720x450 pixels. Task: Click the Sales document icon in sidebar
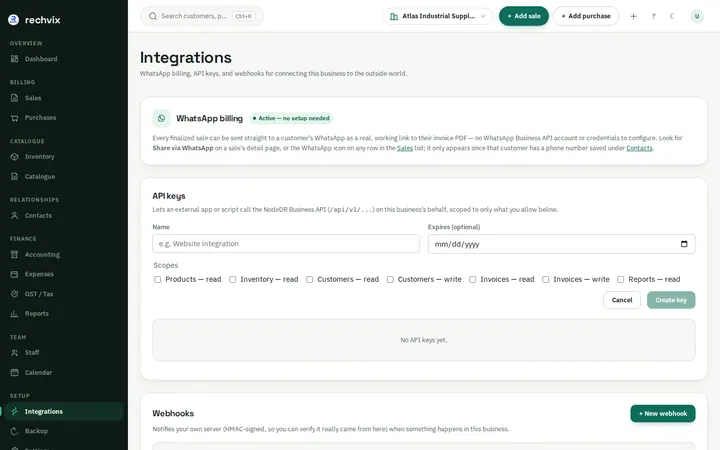pyautogui.click(x=15, y=98)
